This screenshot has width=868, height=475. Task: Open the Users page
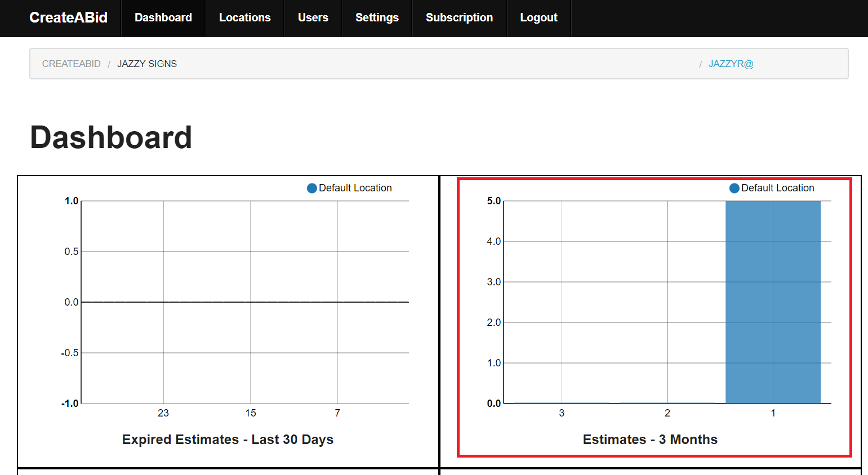pyautogui.click(x=313, y=18)
